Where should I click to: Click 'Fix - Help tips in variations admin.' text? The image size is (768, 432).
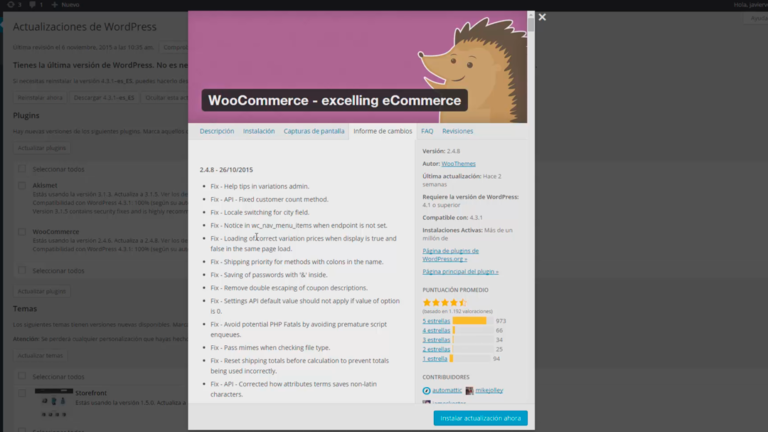[260, 186]
